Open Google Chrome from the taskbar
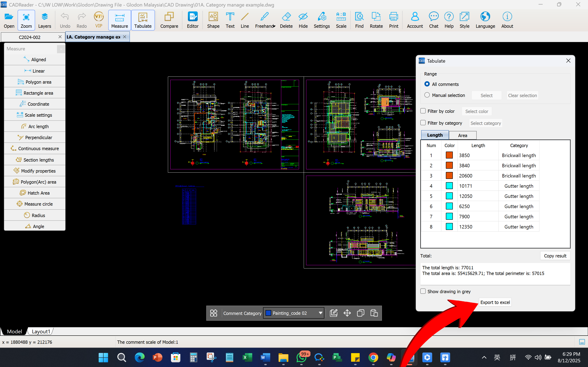The image size is (588, 367). pos(373,357)
